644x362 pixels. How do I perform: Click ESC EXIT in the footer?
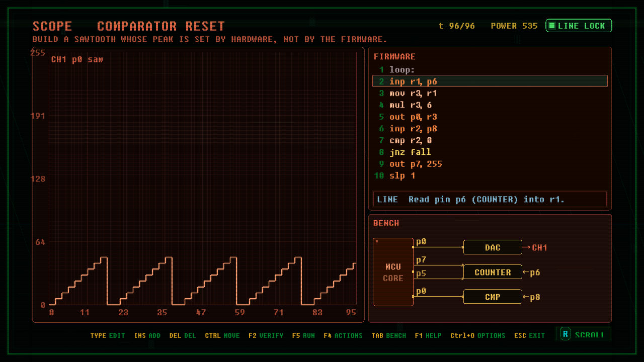point(529,335)
